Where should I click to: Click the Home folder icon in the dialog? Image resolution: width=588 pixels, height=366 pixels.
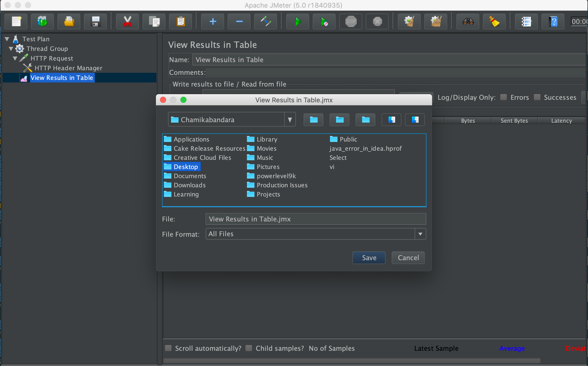[x=340, y=120]
